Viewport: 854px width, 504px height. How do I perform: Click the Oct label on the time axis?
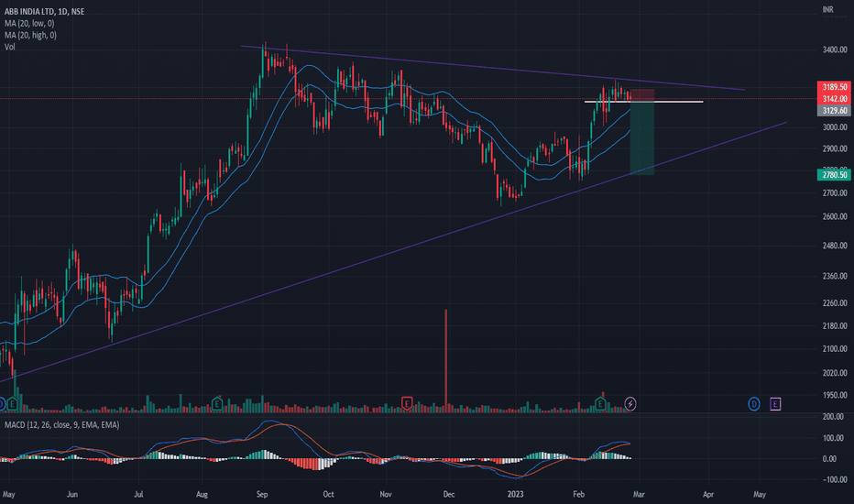click(328, 495)
